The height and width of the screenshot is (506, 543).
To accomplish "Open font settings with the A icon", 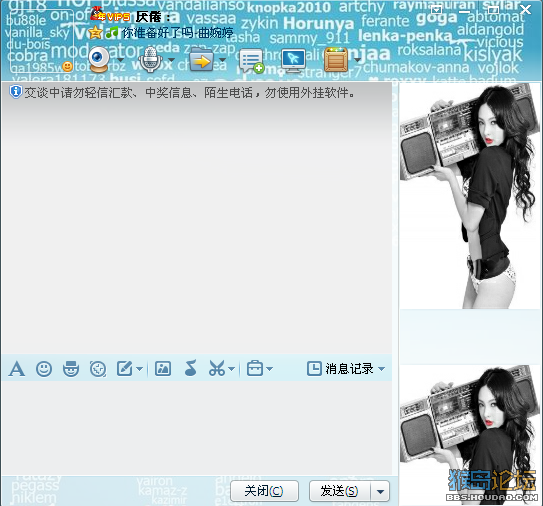I will [x=17, y=369].
